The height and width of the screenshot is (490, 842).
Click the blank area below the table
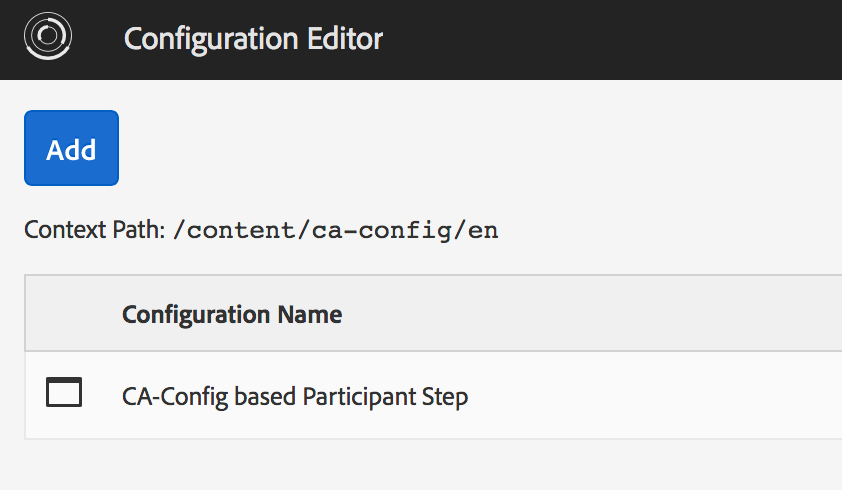click(x=420, y=464)
